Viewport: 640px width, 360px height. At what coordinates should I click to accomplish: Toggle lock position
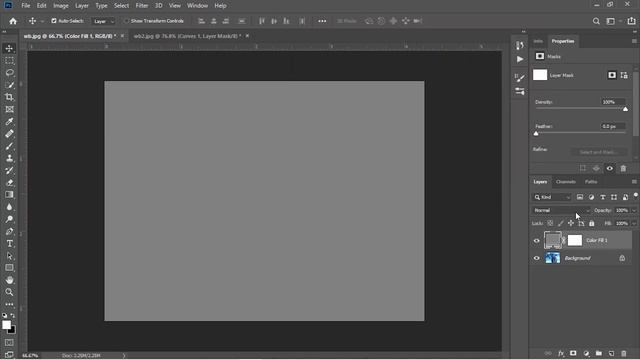[x=571, y=223]
